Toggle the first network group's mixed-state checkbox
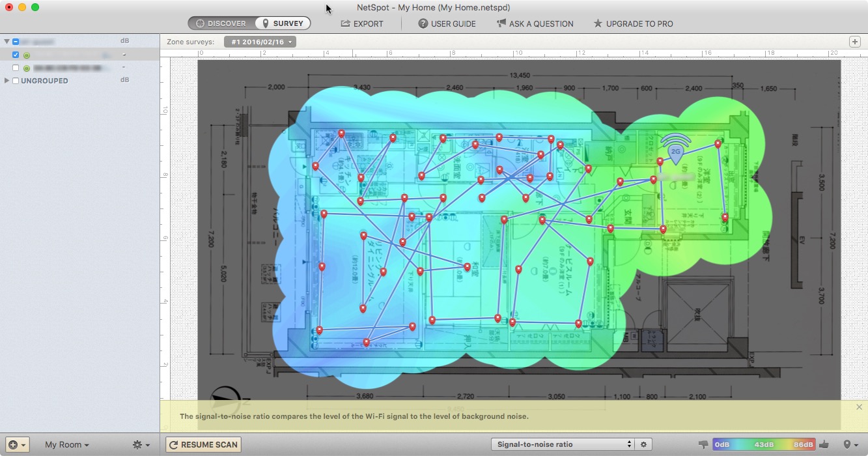The height and width of the screenshot is (456, 868). (16, 41)
